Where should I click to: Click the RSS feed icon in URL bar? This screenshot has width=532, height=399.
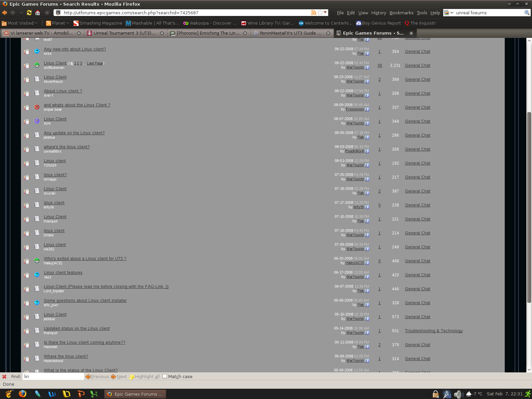(314, 13)
